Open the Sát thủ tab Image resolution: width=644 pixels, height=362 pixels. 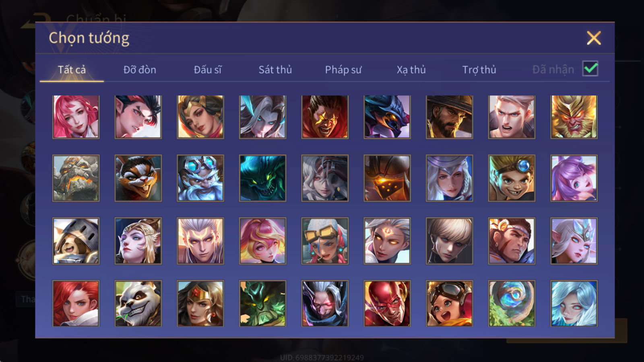[275, 70]
